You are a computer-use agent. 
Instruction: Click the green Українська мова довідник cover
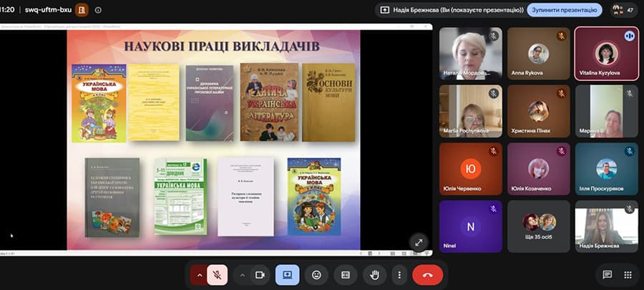click(x=181, y=196)
